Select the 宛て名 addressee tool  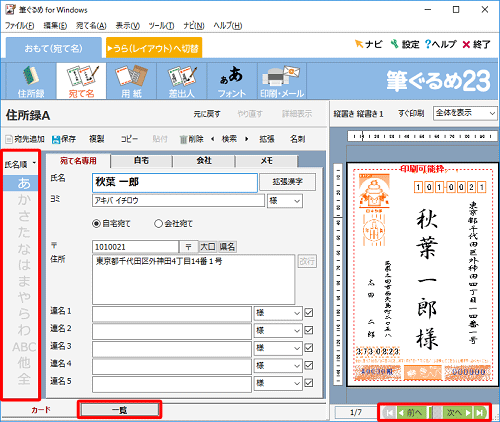coord(81,81)
